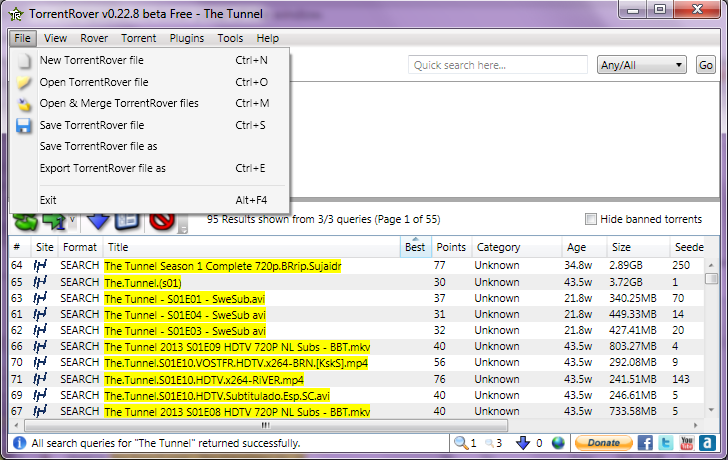Open the Plugins menu

coord(187,38)
